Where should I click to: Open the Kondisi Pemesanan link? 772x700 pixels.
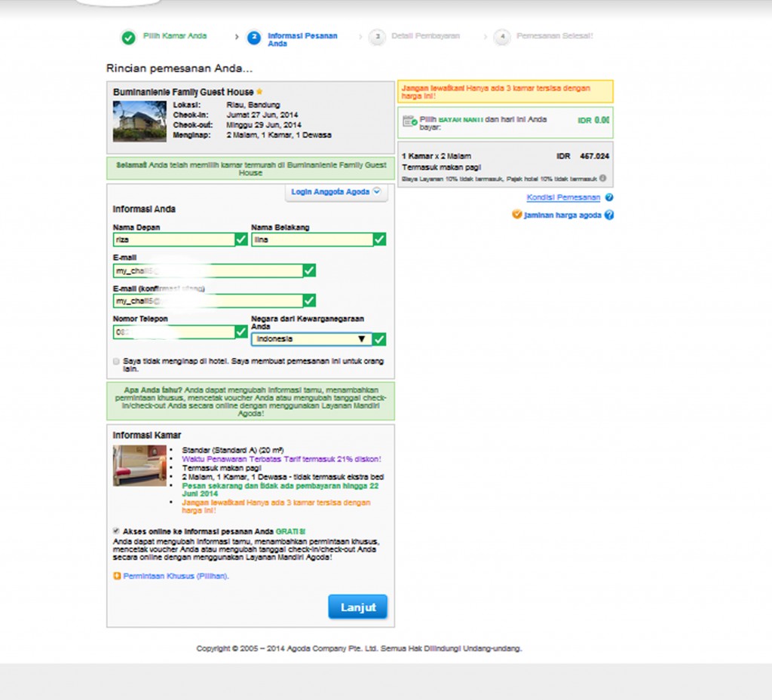point(563,197)
